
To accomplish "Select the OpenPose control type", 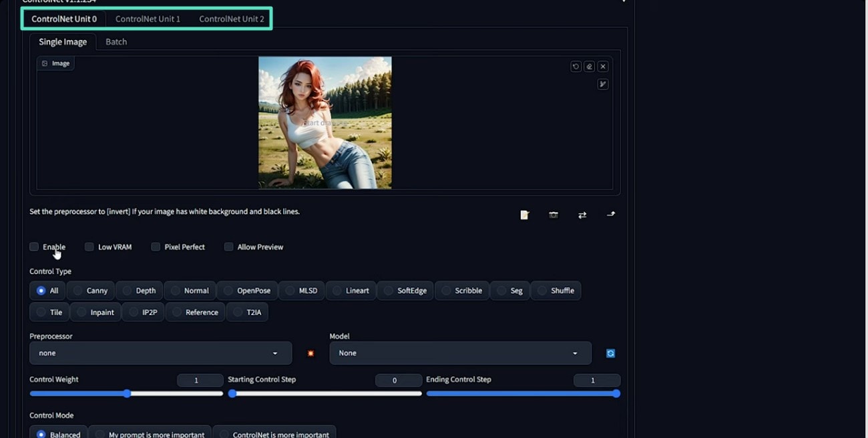I will coord(247,290).
